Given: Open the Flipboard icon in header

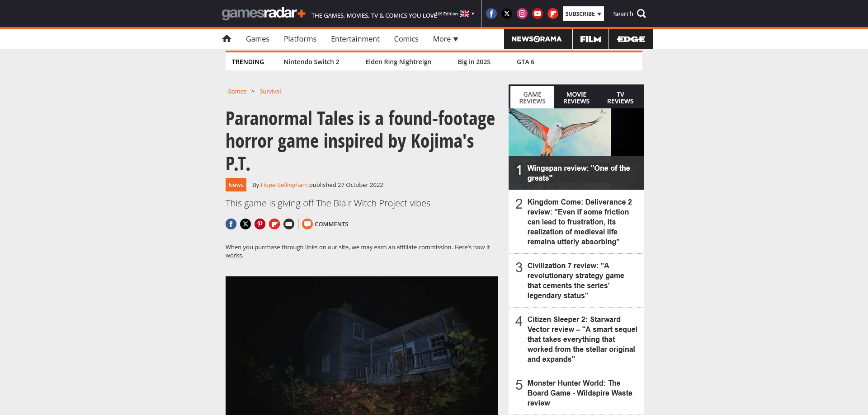Looking at the screenshot, I should [553, 14].
